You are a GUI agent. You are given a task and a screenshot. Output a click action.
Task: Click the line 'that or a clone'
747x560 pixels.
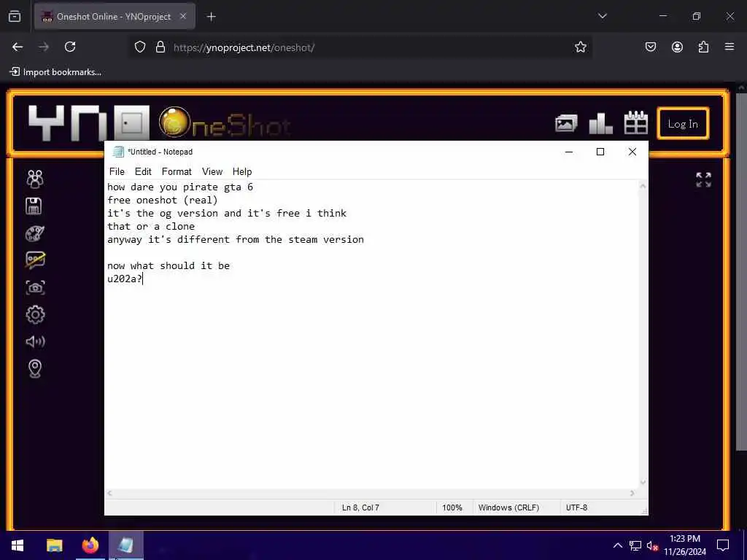[x=151, y=226]
